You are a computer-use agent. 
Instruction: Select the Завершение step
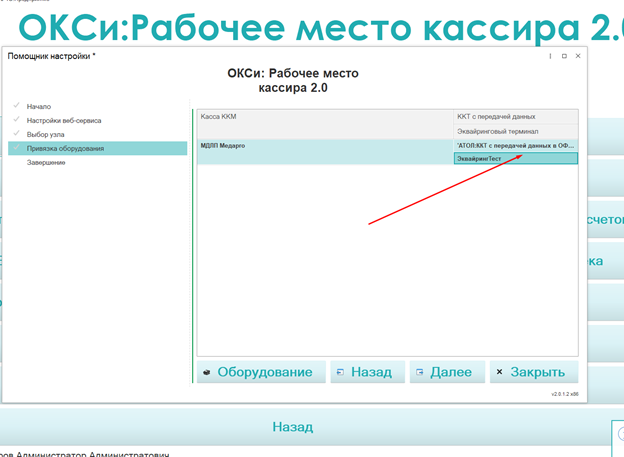46,162
